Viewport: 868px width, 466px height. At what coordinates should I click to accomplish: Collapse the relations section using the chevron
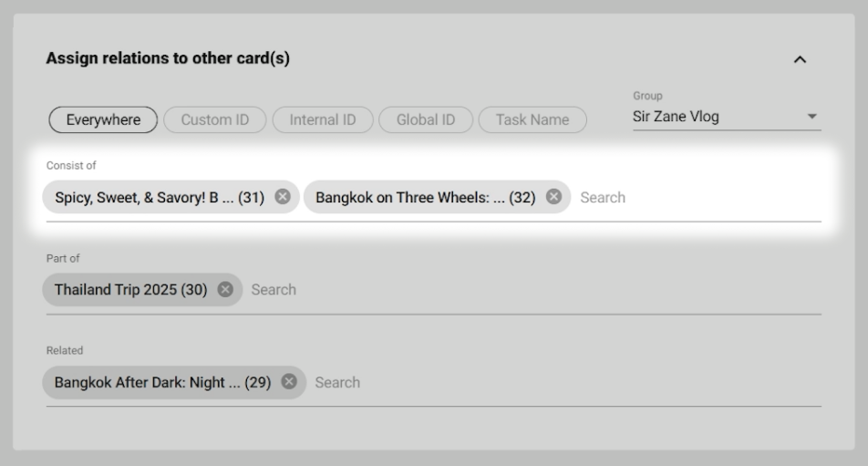[x=800, y=60]
